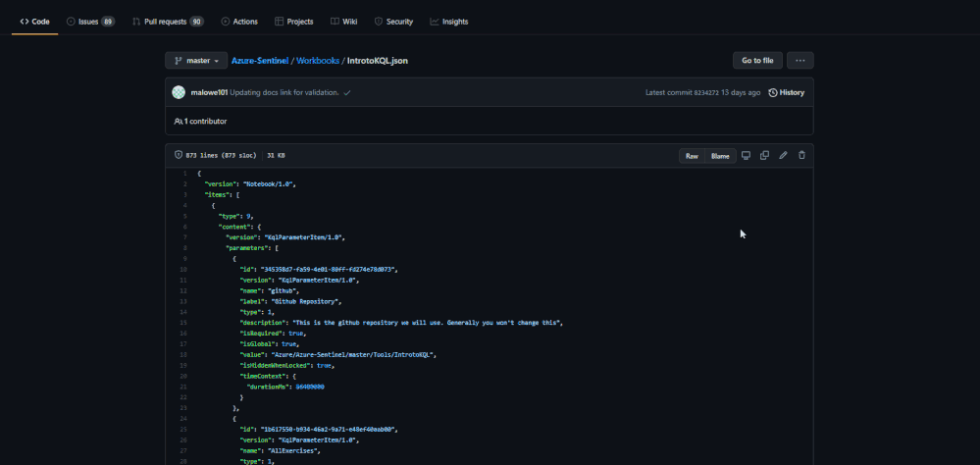Edit this file pencil icon
The height and width of the screenshot is (465, 980).
click(x=783, y=155)
